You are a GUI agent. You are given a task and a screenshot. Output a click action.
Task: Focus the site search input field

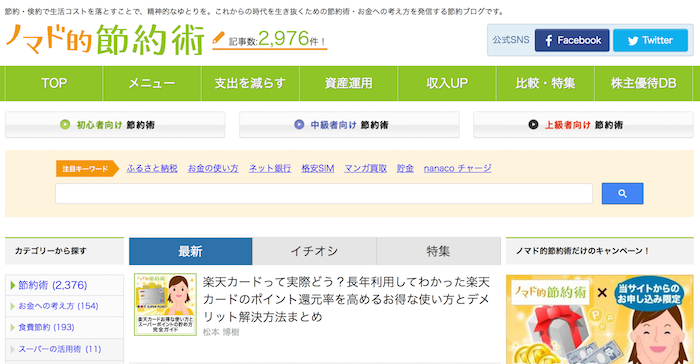tap(324, 193)
